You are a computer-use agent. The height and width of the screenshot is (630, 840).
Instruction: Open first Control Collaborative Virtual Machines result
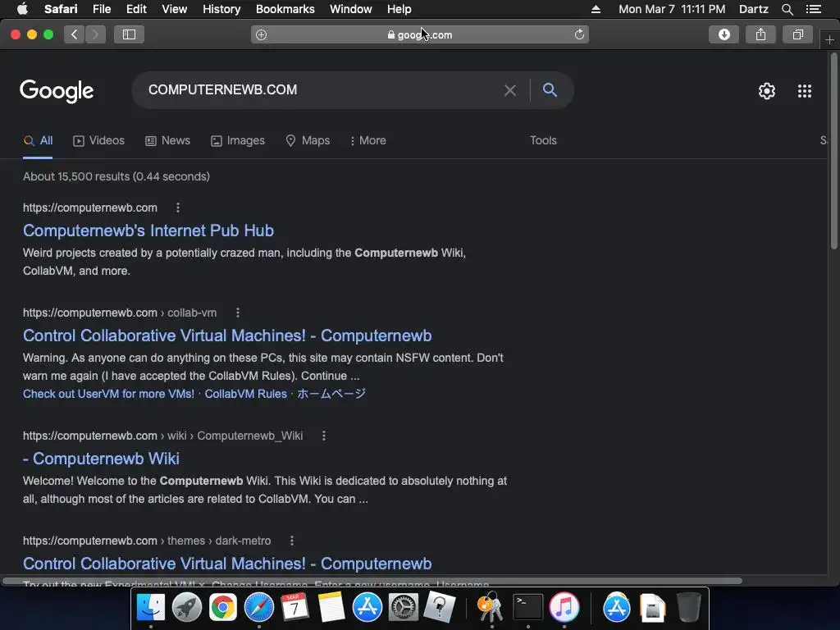(227, 336)
